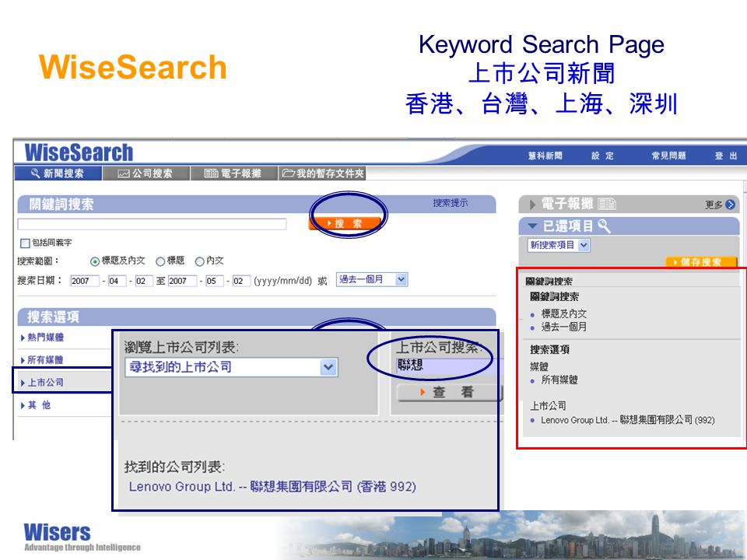747x560 pixels.
Task: Click the start month field 04
Action: 117,281
